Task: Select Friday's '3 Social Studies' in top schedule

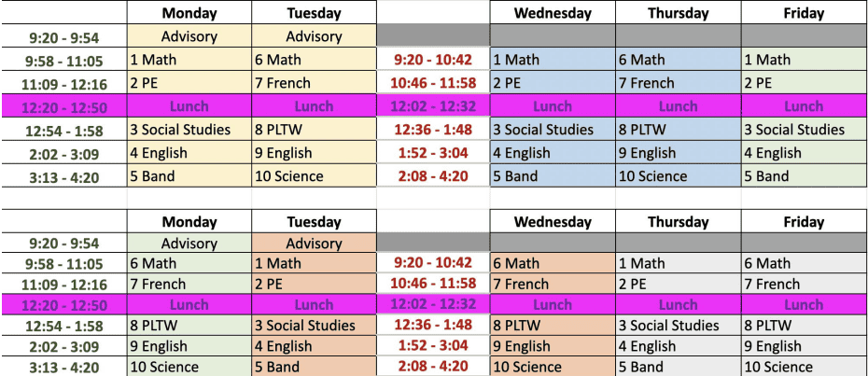Action: (x=804, y=130)
